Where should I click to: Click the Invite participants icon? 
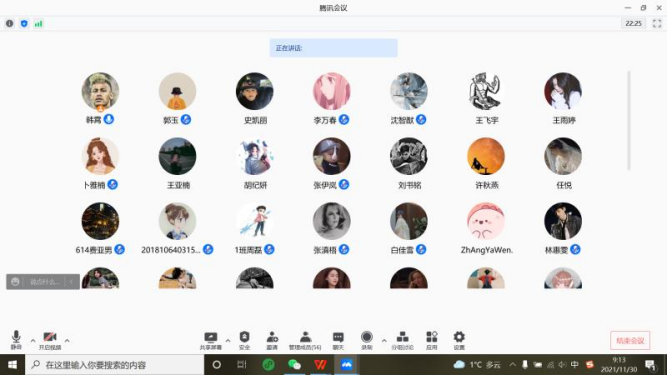(x=272, y=341)
